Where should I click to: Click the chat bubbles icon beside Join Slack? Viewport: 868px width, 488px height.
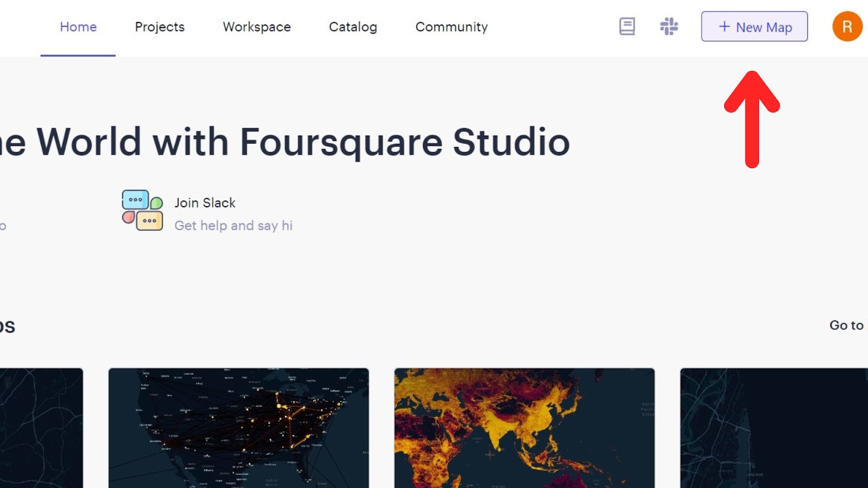[x=142, y=210]
